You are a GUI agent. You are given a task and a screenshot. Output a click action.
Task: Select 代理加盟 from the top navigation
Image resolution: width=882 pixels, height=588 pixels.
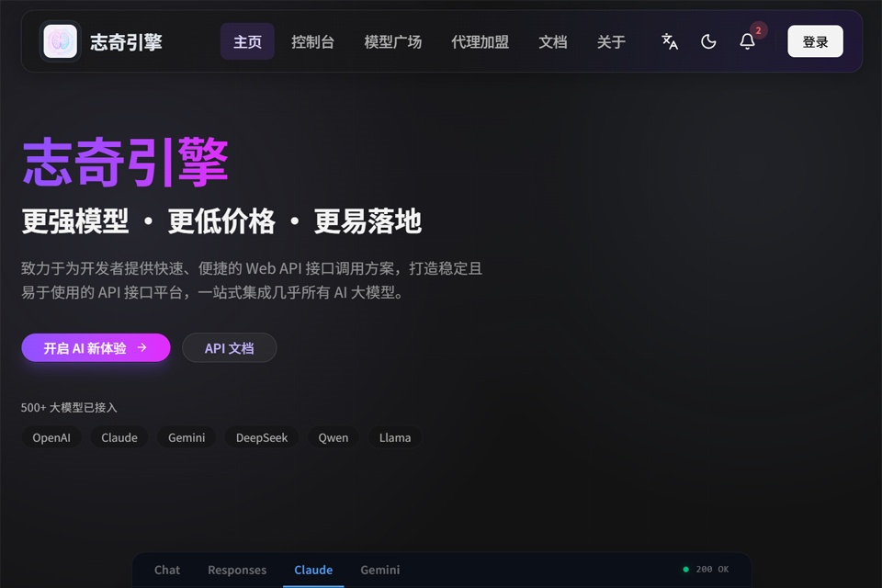click(x=480, y=41)
